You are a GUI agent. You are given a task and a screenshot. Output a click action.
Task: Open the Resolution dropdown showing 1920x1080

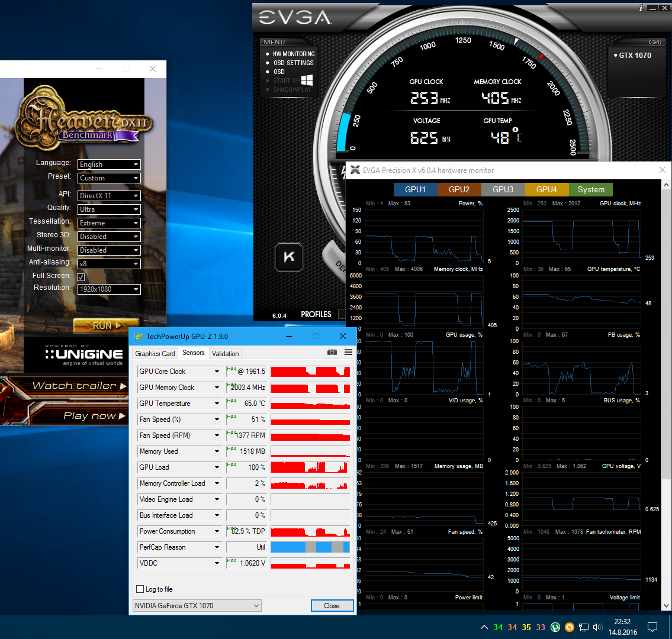click(x=109, y=289)
